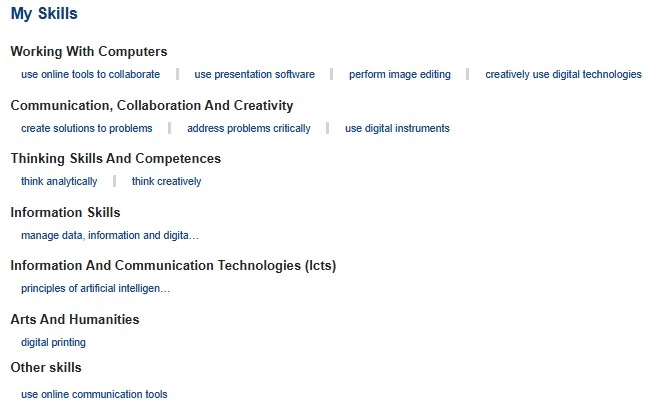The image size is (664, 408).
Task: Click truncated 'manage data, information and digita…' link
Action: tap(110, 235)
